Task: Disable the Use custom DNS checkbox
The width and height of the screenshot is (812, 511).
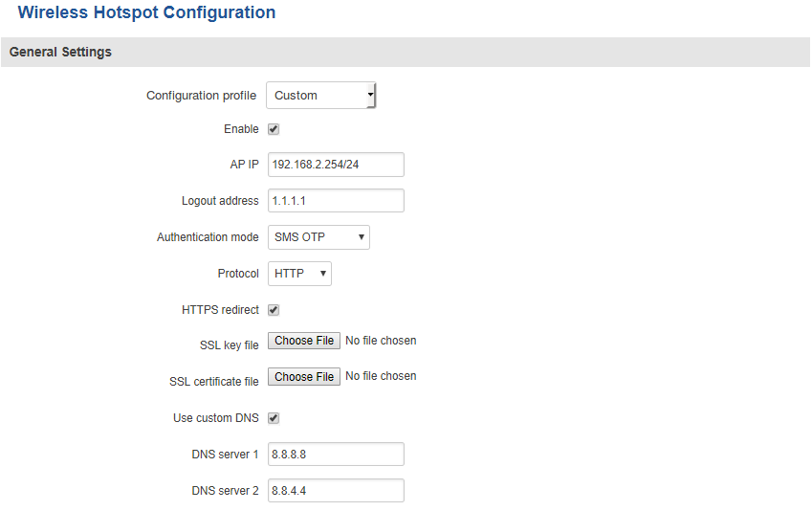Action: (x=274, y=418)
